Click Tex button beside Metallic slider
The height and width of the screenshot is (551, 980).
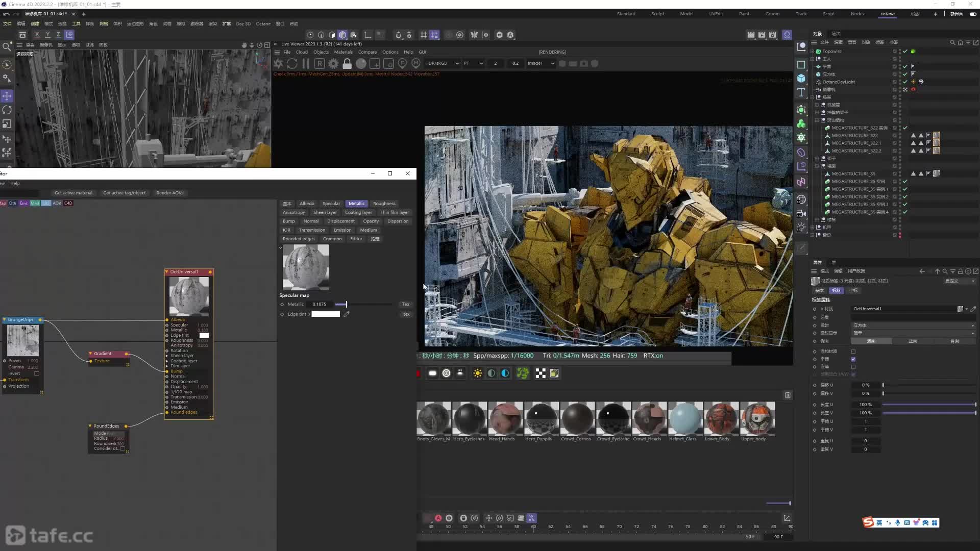(x=406, y=304)
